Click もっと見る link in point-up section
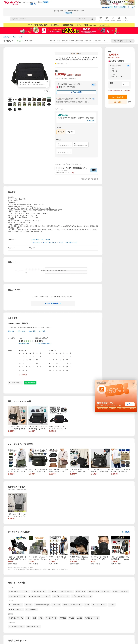 click(x=126, y=532)
